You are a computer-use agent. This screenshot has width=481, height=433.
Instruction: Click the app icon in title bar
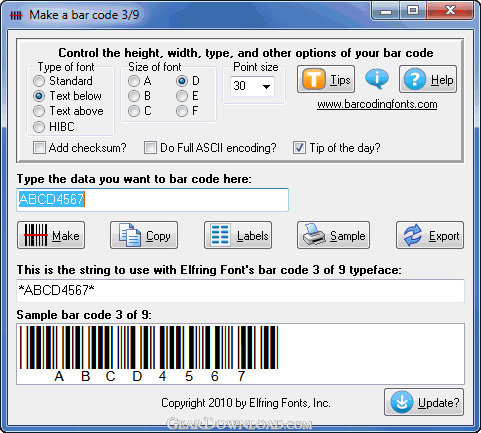pyautogui.click(x=16, y=15)
